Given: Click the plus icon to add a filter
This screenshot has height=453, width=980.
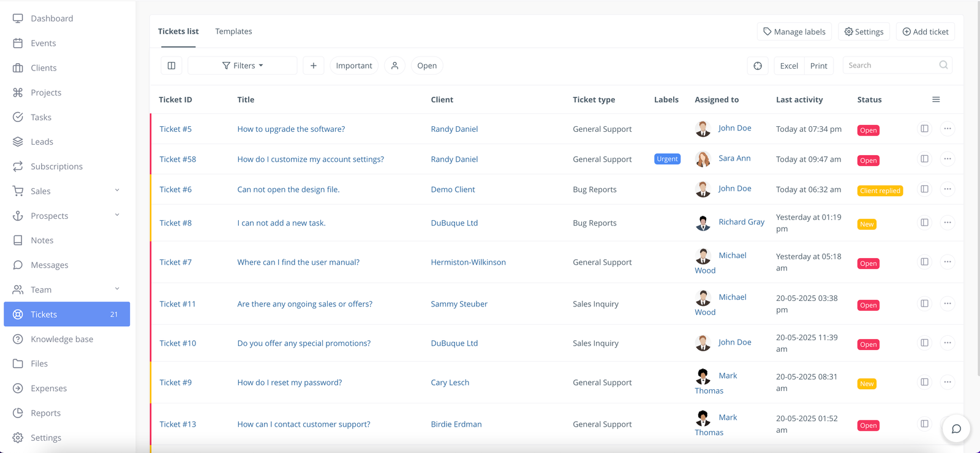Looking at the screenshot, I should point(313,66).
